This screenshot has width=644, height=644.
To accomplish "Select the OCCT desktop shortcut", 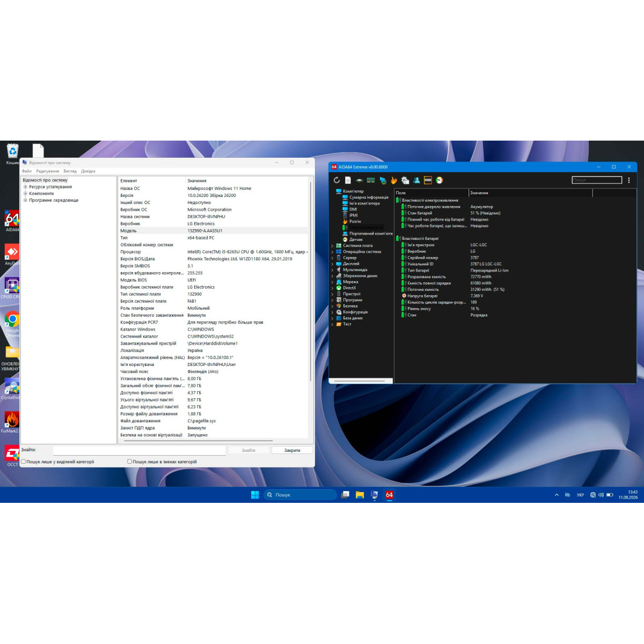I will pyautogui.click(x=12, y=456).
